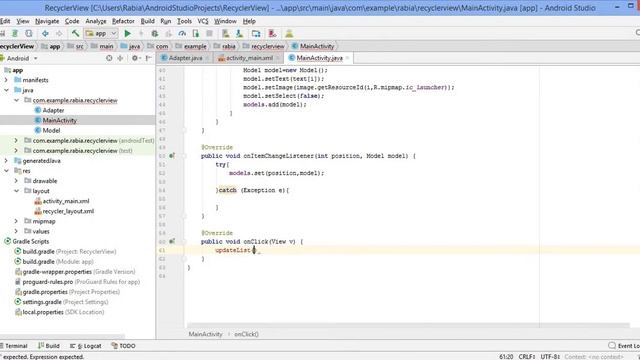Open the Logcat tool window
Image resolution: width=640 pixels, height=360 pixels.
[x=85, y=346]
